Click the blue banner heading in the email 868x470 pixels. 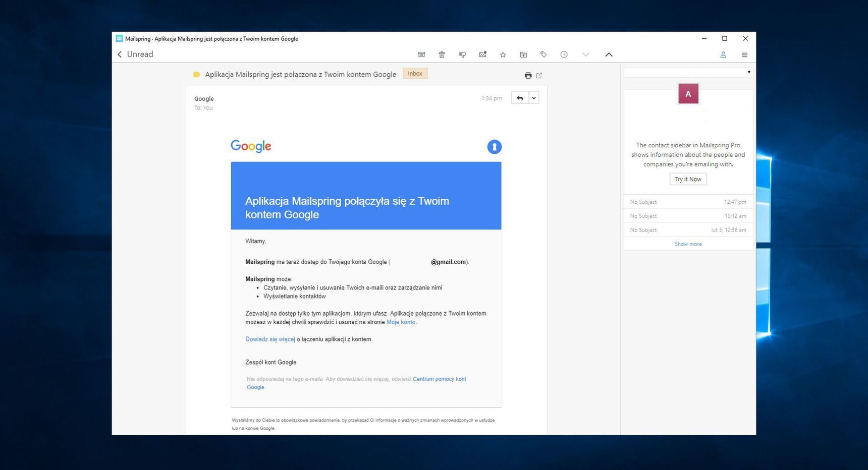tap(347, 208)
